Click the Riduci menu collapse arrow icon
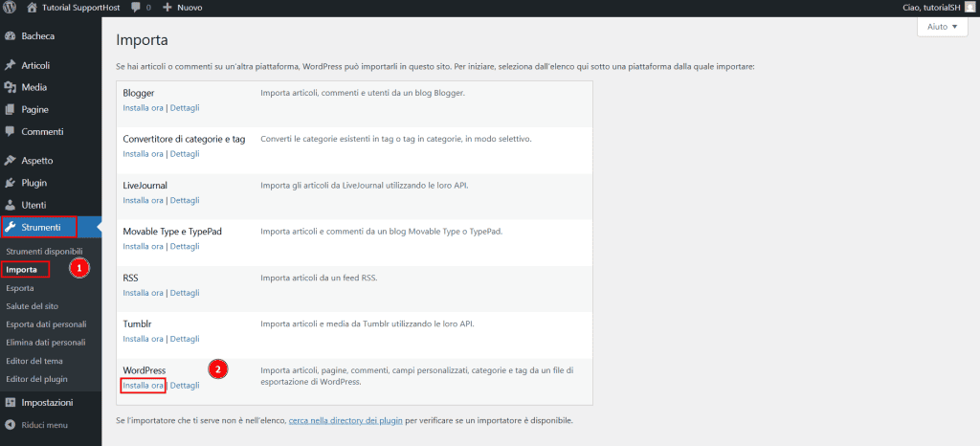 [x=10, y=425]
